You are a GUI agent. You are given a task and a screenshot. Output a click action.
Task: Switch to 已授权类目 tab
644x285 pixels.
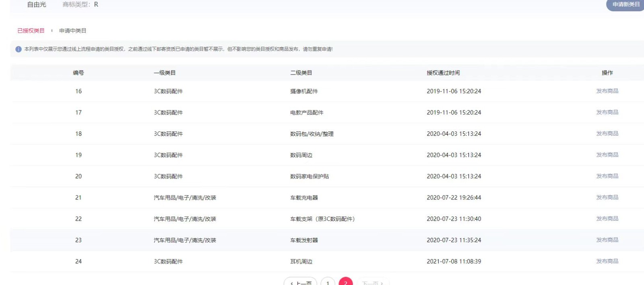[x=31, y=31]
